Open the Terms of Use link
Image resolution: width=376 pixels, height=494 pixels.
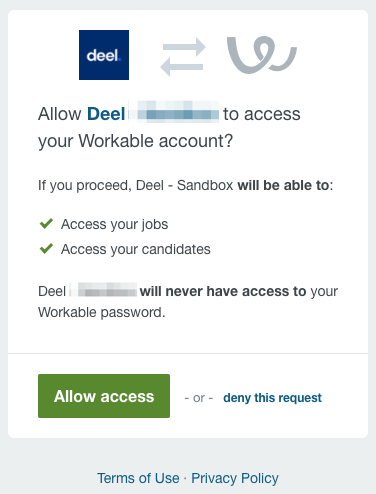tap(138, 478)
